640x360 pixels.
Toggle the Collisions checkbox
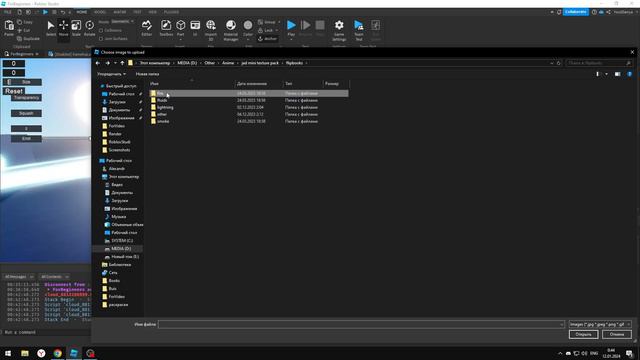(x=101, y=31)
